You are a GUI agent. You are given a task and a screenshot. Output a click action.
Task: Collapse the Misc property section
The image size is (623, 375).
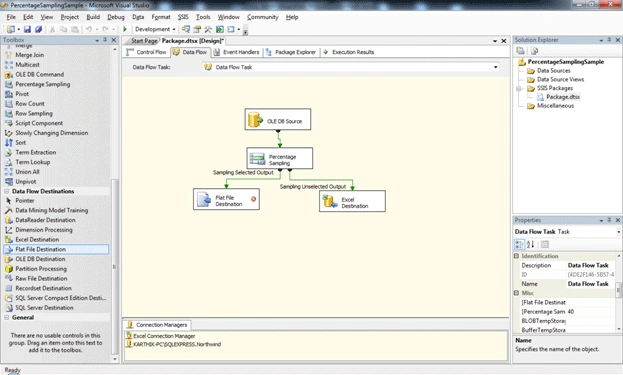517,293
